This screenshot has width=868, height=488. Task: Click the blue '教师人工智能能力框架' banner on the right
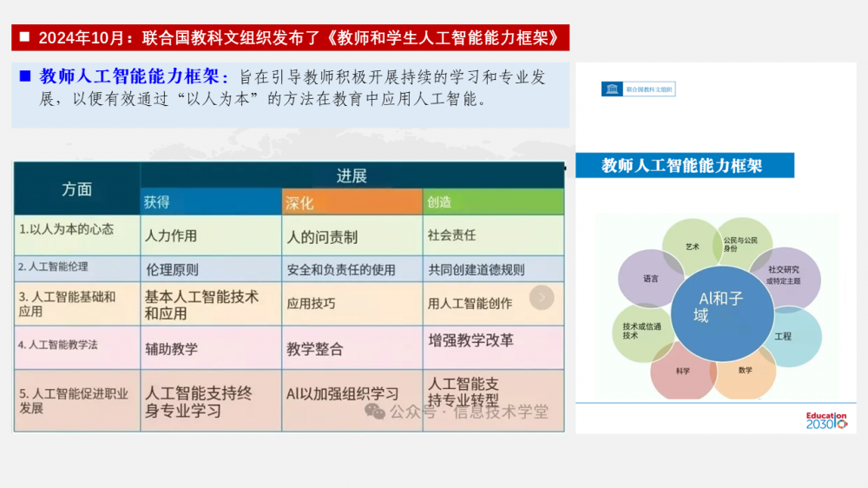(683, 165)
